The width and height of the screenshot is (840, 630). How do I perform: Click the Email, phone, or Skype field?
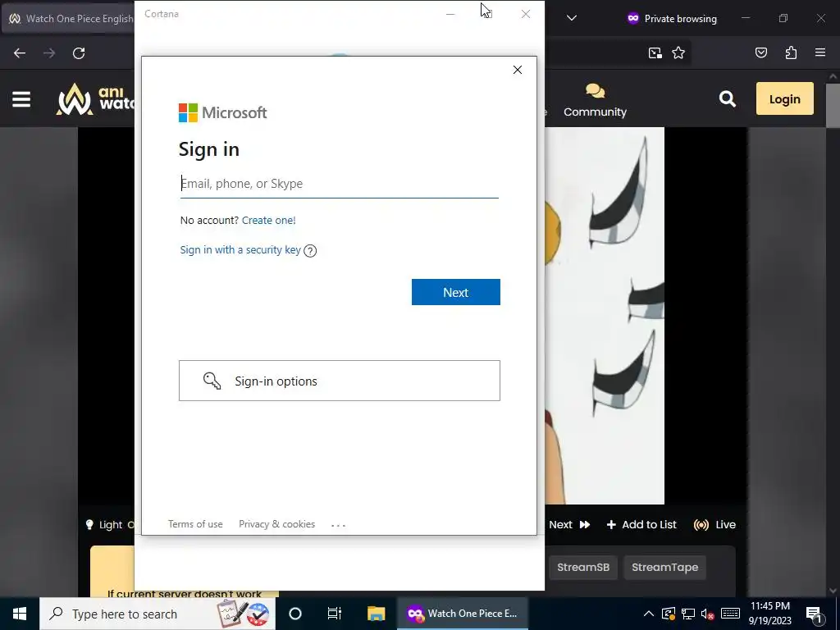[339, 184]
